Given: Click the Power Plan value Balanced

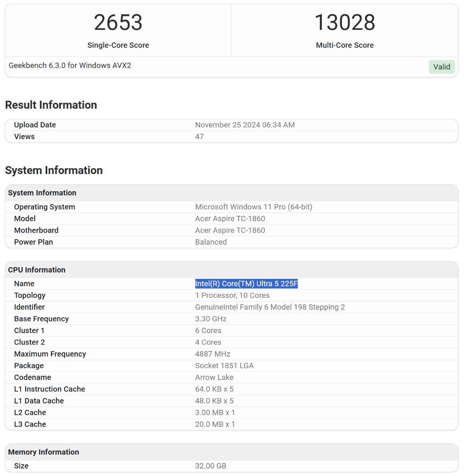Looking at the screenshot, I should [x=211, y=242].
